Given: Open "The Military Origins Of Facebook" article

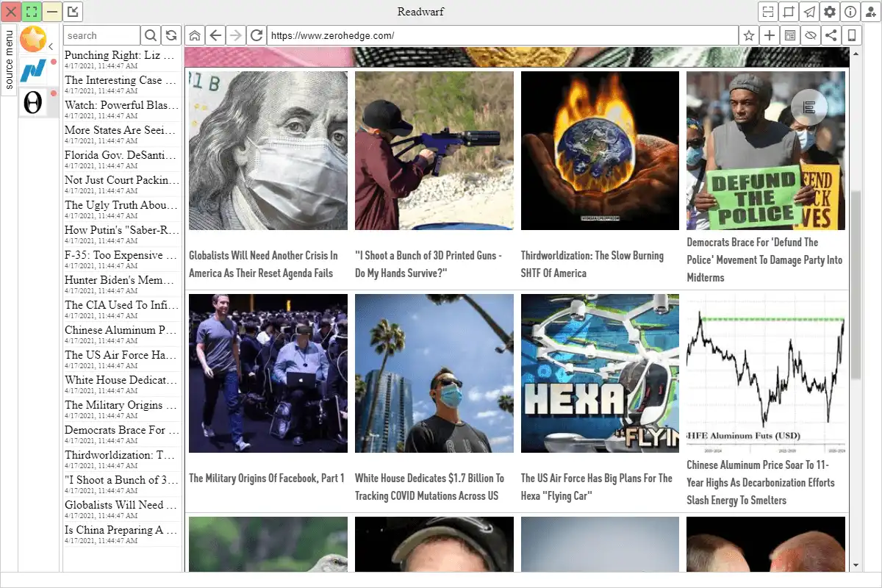Looking at the screenshot, I should click(x=267, y=478).
